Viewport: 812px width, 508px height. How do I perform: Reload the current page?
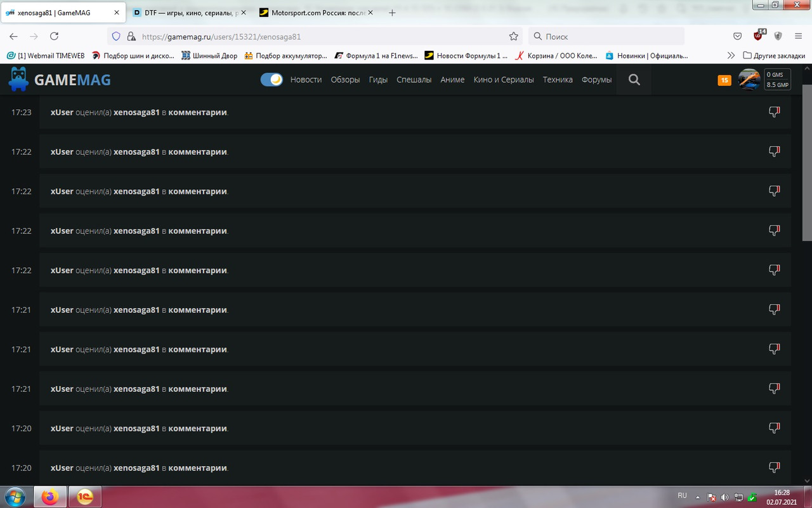[x=54, y=36]
